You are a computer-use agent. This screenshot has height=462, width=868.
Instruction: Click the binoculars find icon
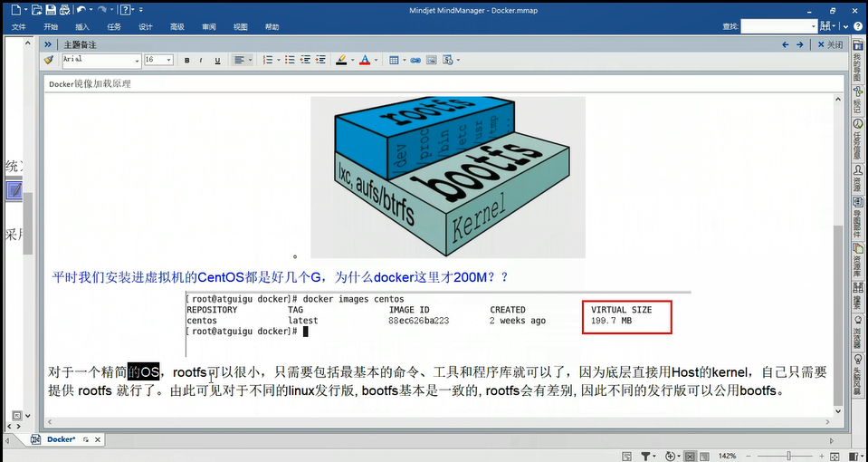coord(826,26)
